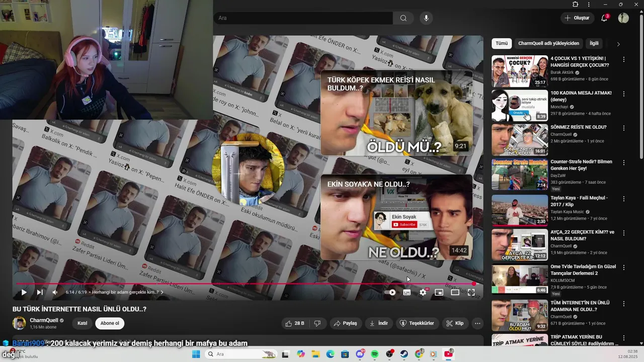Open options for 'Counter-Strafe Nedir?' video
Screen dimensions: 644x362
click(624, 162)
